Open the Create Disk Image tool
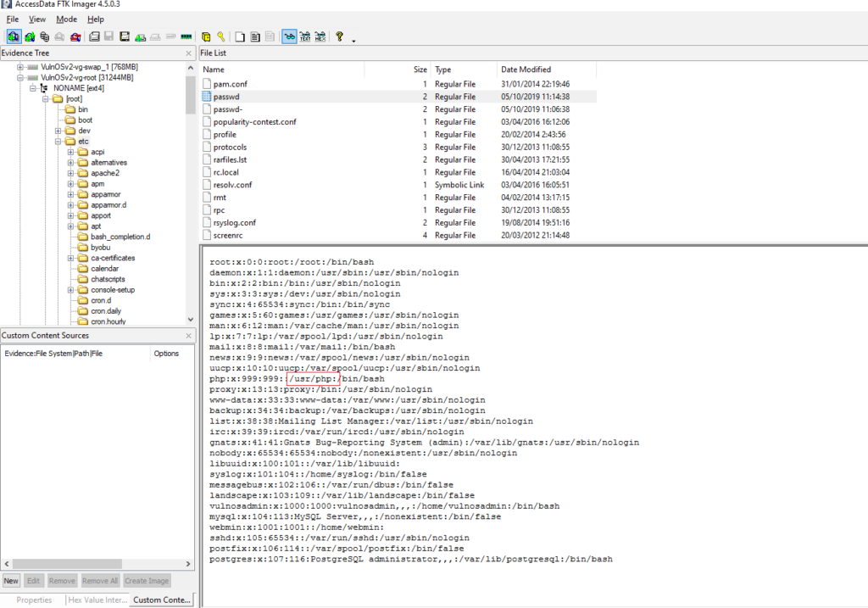Screen dimensions: 868x608 click(x=92, y=36)
